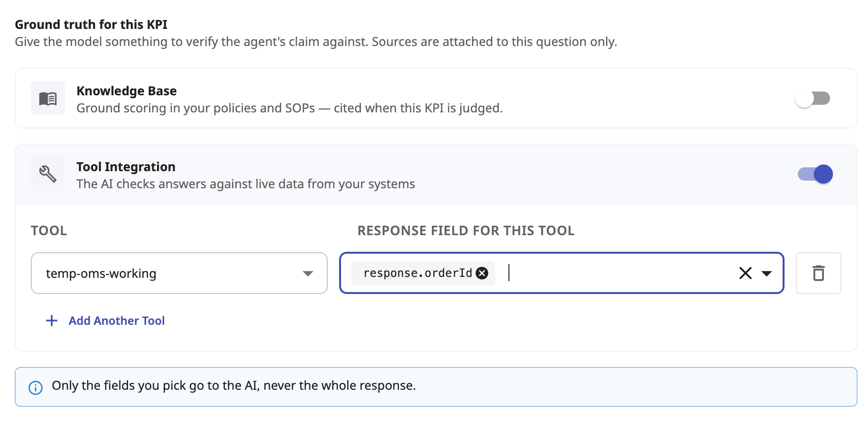Click the Knowledge Base book icon
This screenshot has height=422, width=868.
48,99
